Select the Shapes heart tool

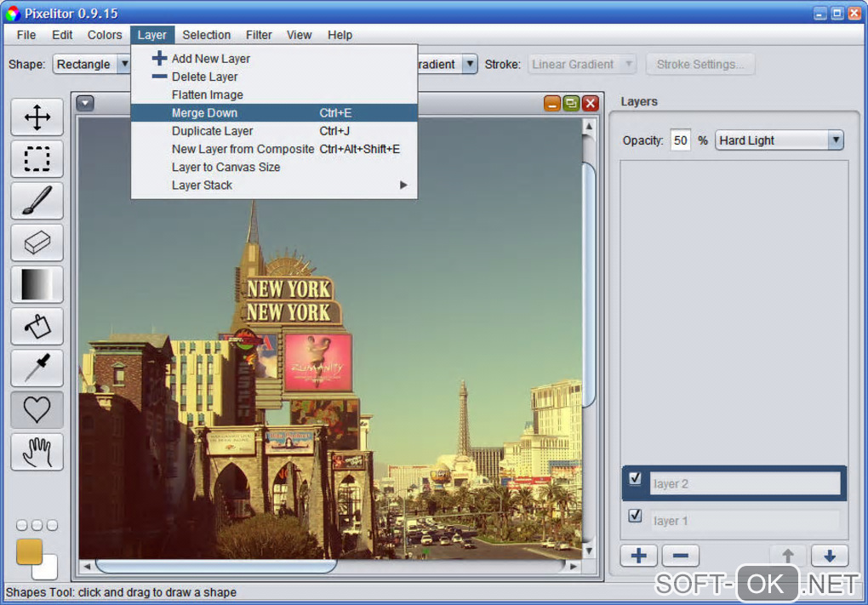coord(37,409)
